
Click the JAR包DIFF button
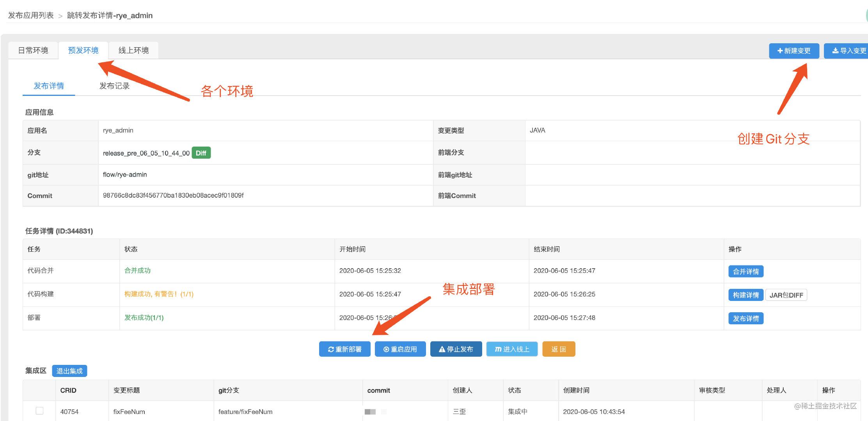click(786, 295)
